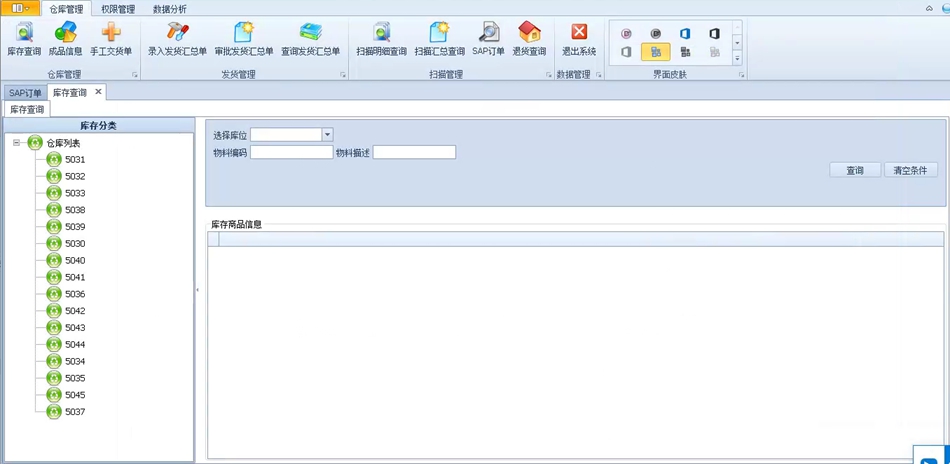Open 录入发货汇总单 in the ribbon
This screenshot has width=950, height=464.
click(x=178, y=39)
